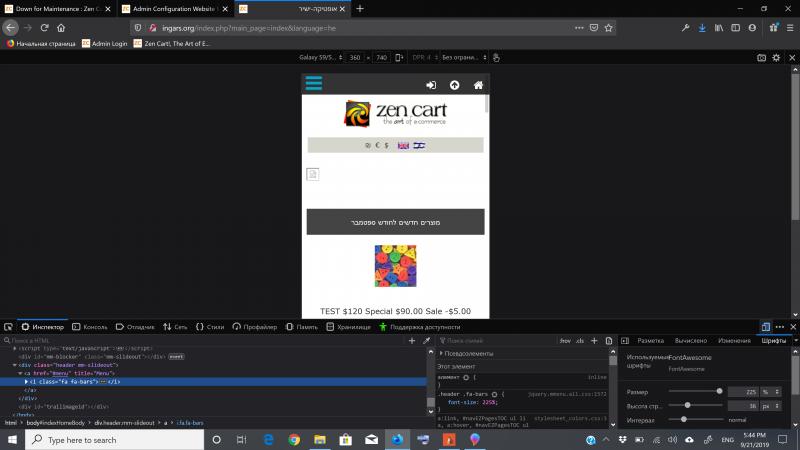Open the hamburger menu on the mobile page
This screenshot has width=800, height=450.
point(314,83)
